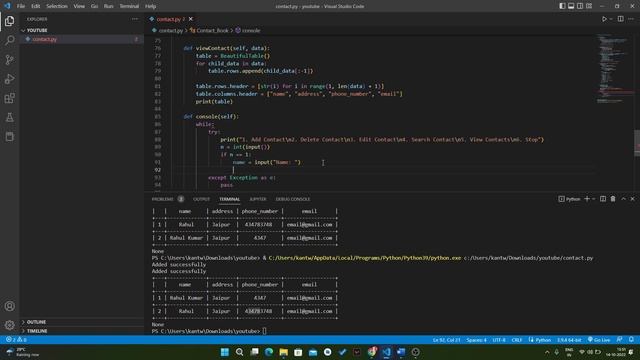Image resolution: width=640 pixels, height=360 pixels.
Task: Expand the OUTLINE section
Action: point(82,322)
